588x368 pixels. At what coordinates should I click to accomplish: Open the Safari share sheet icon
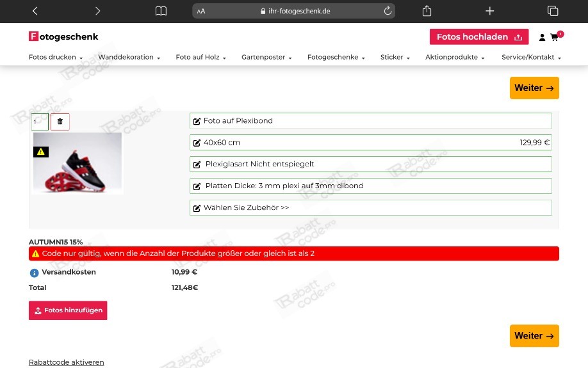pyautogui.click(x=427, y=11)
